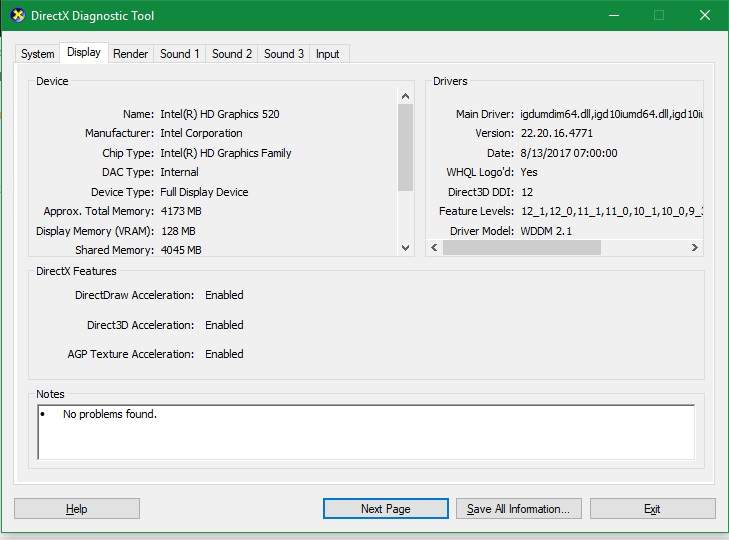This screenshot has height=540, width=729.
Task: Click device type 'Full Display Device'
Action: click(x=204, y=192)
